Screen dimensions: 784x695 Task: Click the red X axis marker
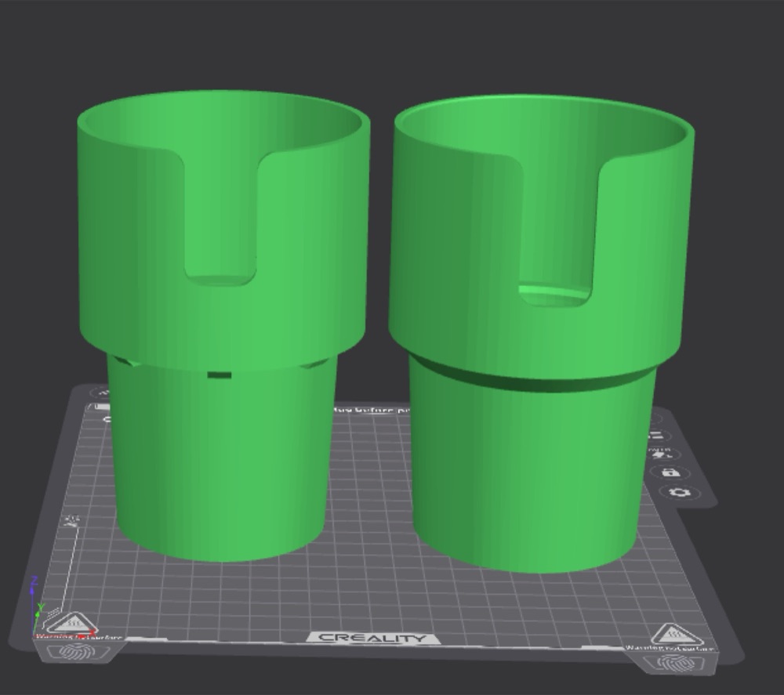click(x=92, y=632)
